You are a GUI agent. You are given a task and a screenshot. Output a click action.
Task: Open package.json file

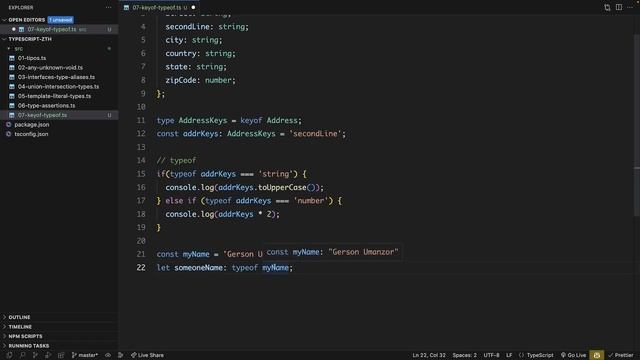[32, 124]
